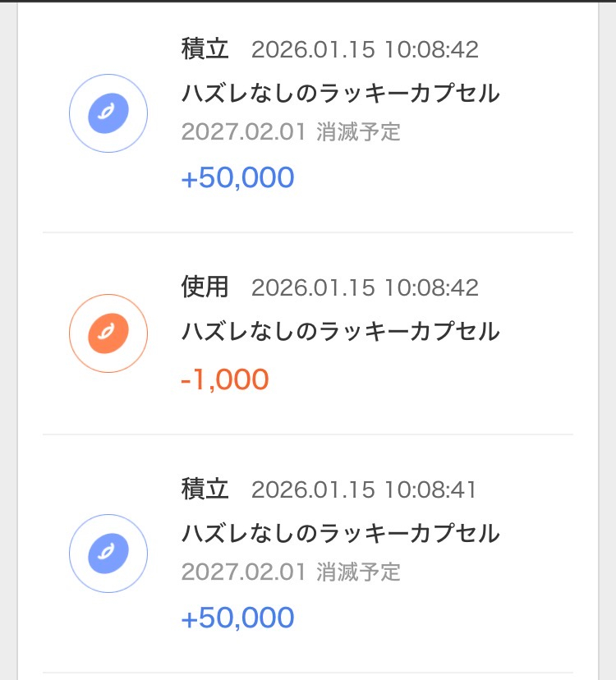Select the 2026.01.15 10:08:41 timestamp
The image size is (616, 680).
click(365, 490)
